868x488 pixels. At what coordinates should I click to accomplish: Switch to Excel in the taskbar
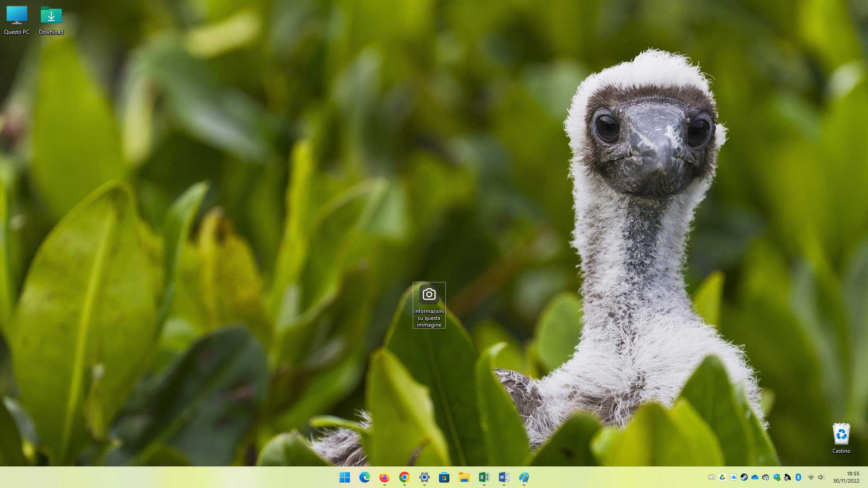click(484, 477)
